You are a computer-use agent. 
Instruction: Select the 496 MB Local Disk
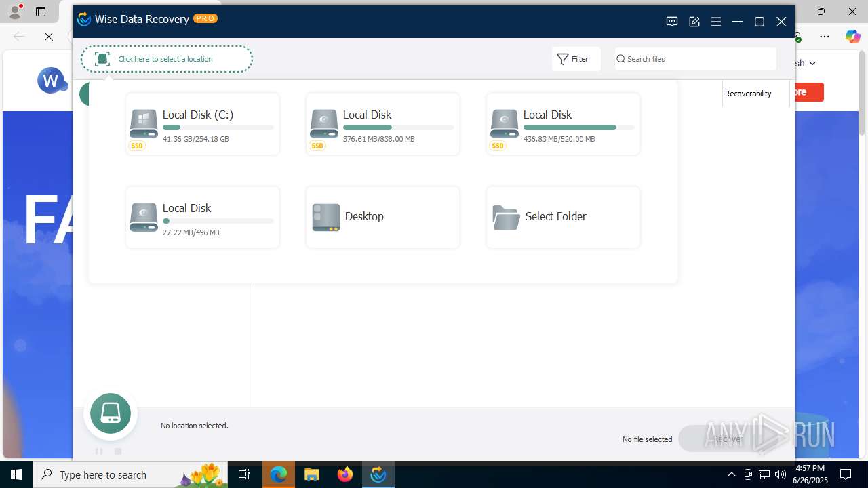tap(203, 218)
